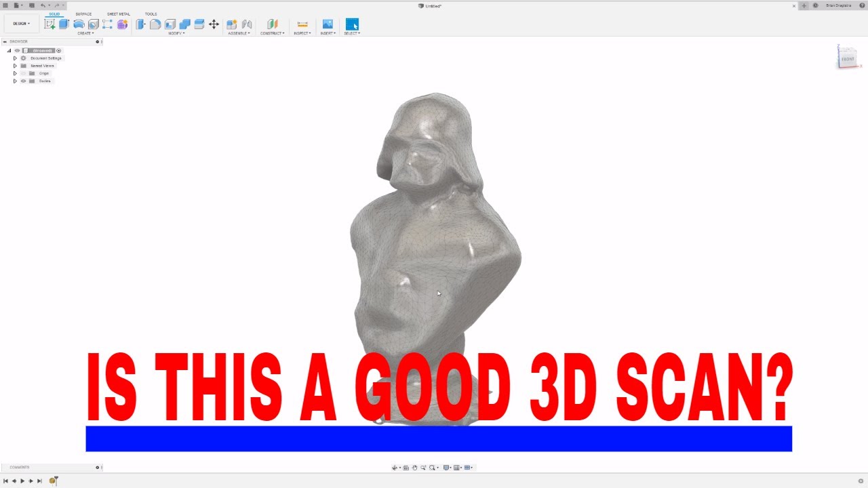The height and width of the screenshot is (488, 868).
Task: Select the New Component tool
Action: pos(231,24)
